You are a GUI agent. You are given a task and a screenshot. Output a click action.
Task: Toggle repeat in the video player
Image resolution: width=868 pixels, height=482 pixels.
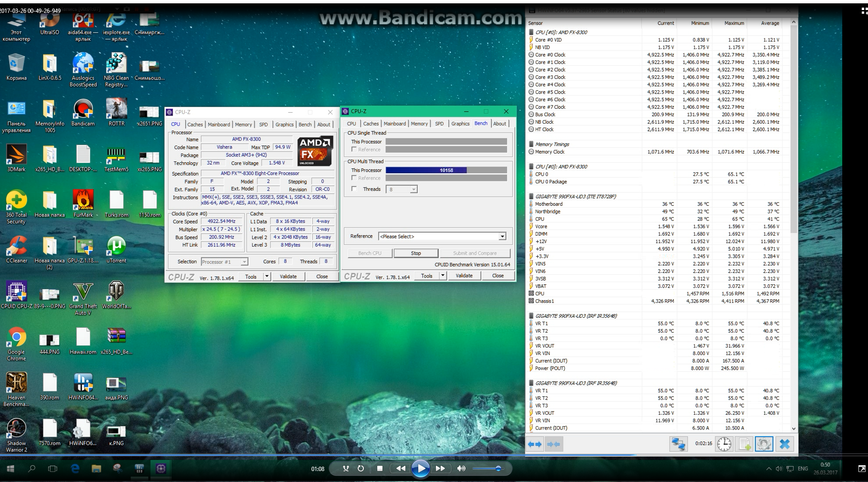[x=361, y=469]
